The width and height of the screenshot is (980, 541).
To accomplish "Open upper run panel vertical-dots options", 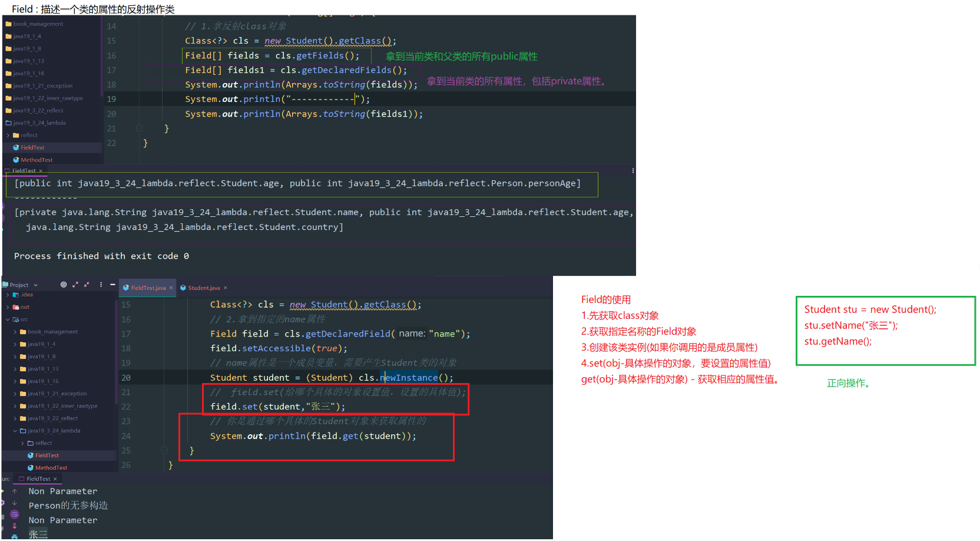I will [633, 171].
